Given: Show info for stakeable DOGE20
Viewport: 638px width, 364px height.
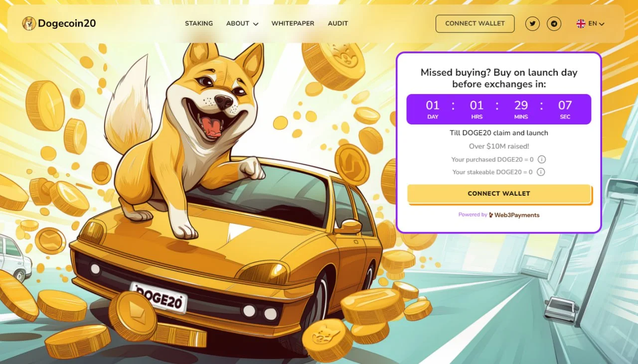Looking at the screenshot, I should 541,172.
